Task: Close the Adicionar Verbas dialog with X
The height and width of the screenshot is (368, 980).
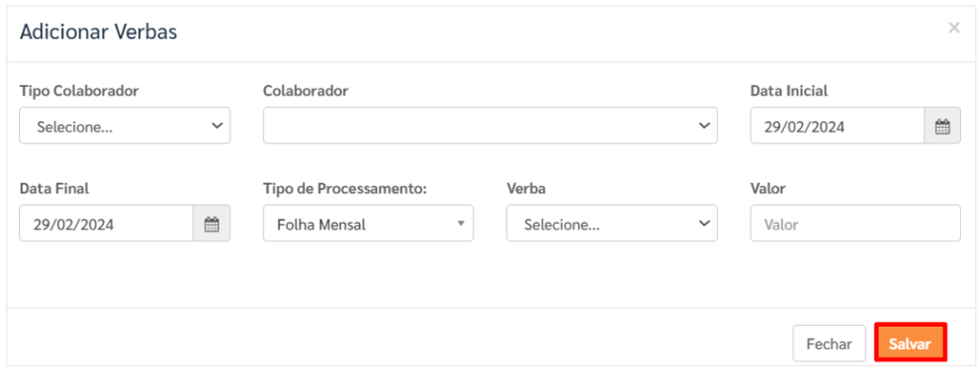Action: 954,28
